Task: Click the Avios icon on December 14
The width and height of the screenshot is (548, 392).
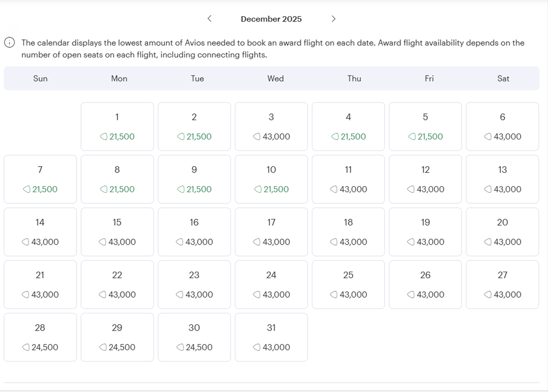Action: (x=26, y=242)
